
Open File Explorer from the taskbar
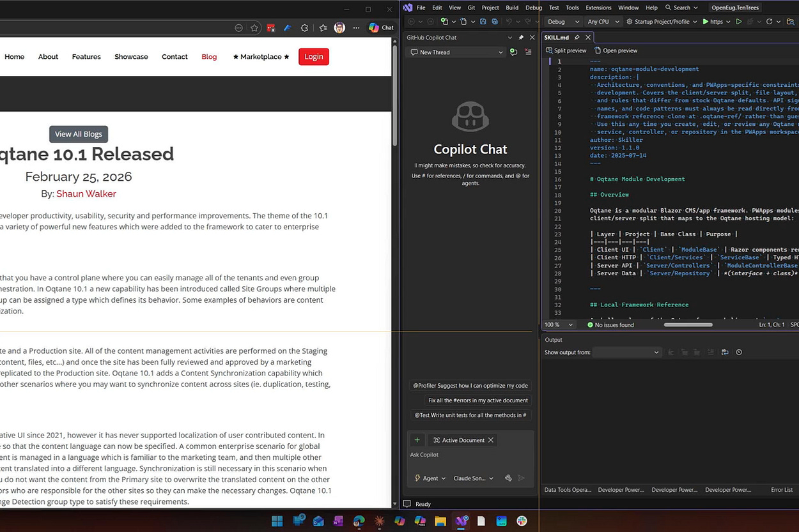(x=440, y=521)
